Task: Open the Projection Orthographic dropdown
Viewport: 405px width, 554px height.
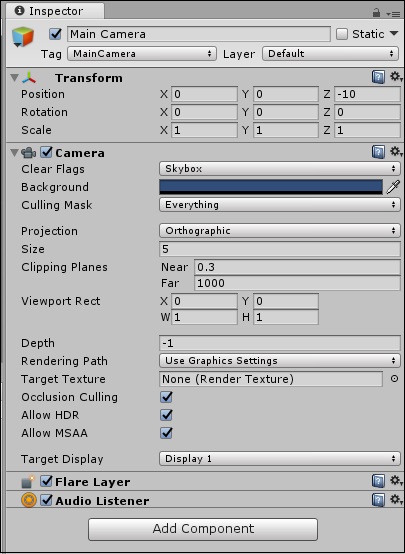Action: 280,231
